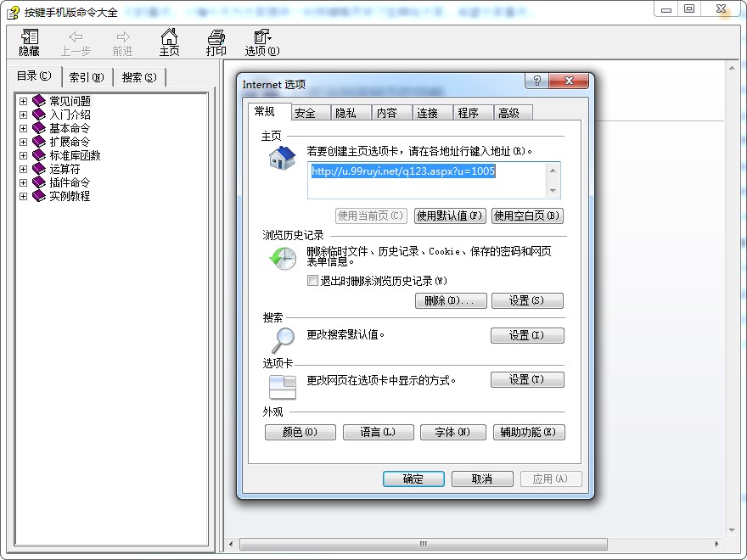747x560 pixels.
Task: Click the 前进 (Forward) toolbar icon
Action: [122, 43]
